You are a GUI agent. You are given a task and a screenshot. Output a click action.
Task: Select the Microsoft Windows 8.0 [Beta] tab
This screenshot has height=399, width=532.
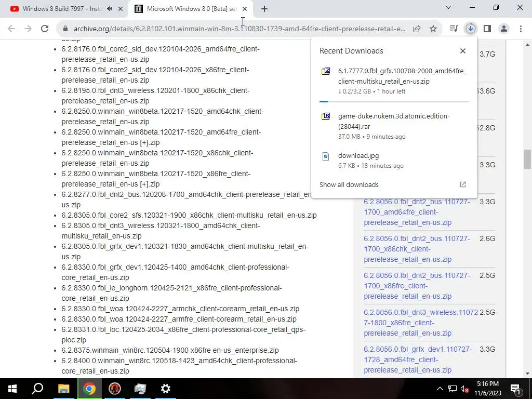[192, 9]
